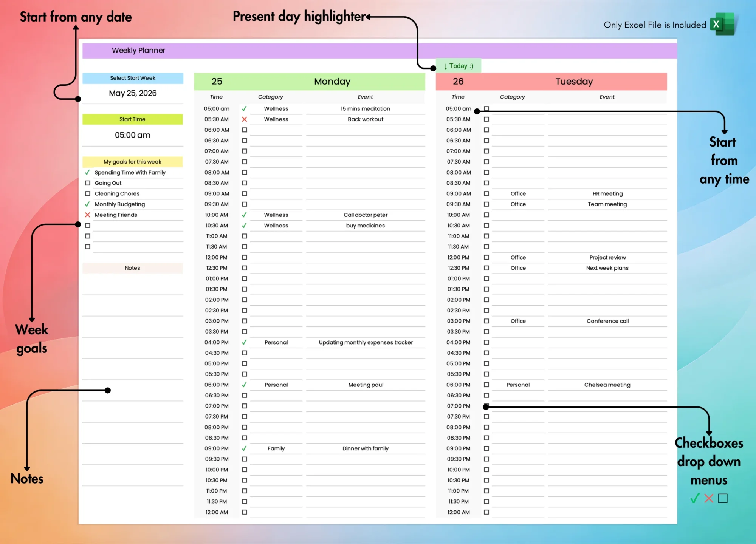Image resolution: width=756 pixels, height=544 pixels.
Task: Click the Notes section header
Action: [133, 268]
